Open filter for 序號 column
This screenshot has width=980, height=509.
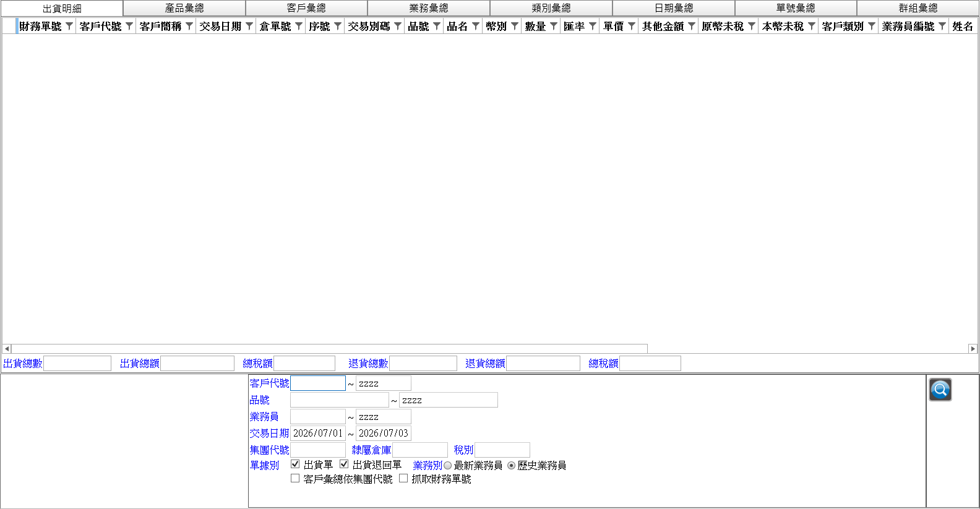click(x=338, y=26)
